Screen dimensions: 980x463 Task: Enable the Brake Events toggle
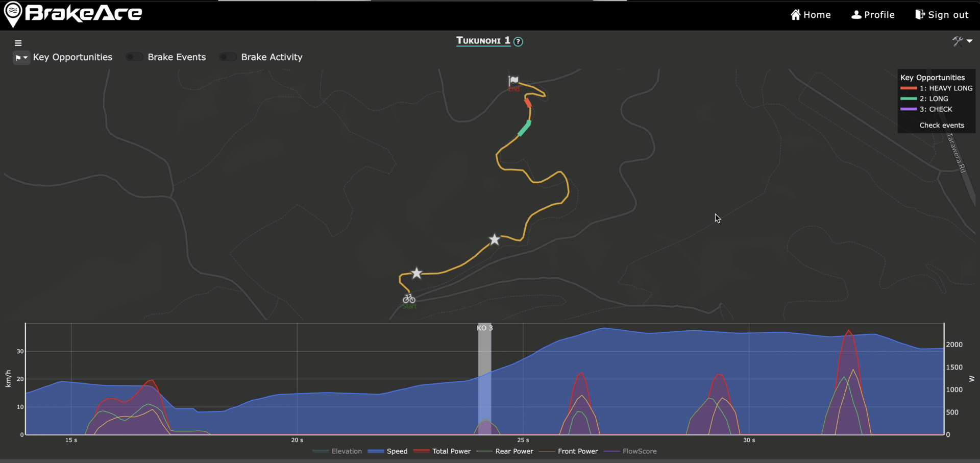point(134,57)
